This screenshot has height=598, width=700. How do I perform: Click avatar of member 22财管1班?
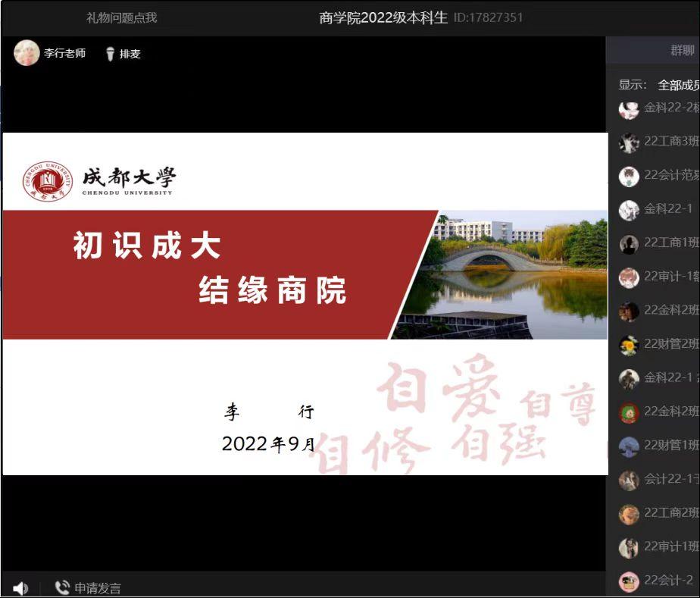tap(629, 446)
